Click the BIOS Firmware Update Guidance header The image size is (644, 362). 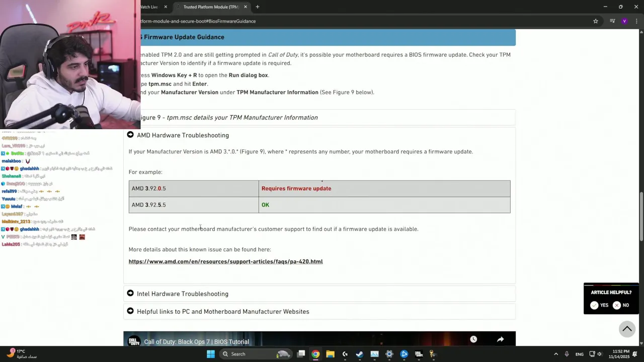pos(328,37)
